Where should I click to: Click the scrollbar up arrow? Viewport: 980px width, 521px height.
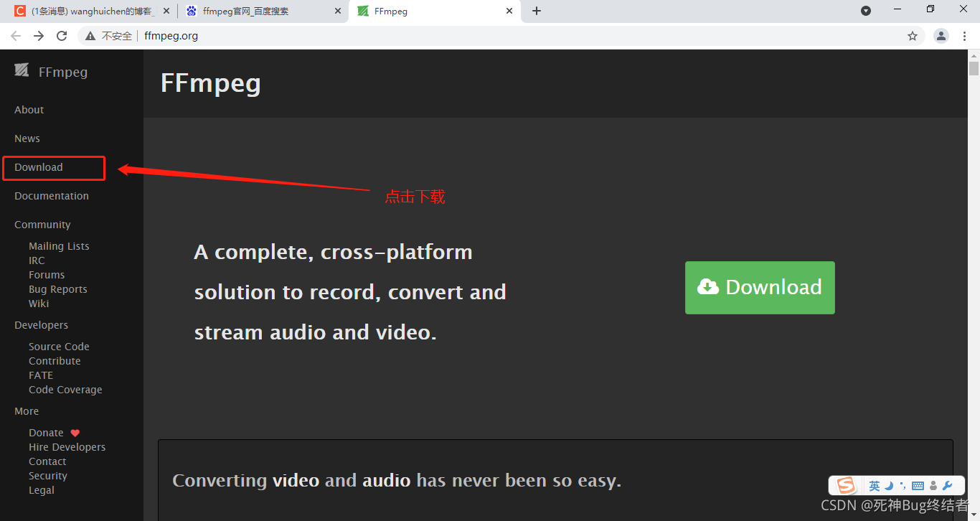pos(974,55)
